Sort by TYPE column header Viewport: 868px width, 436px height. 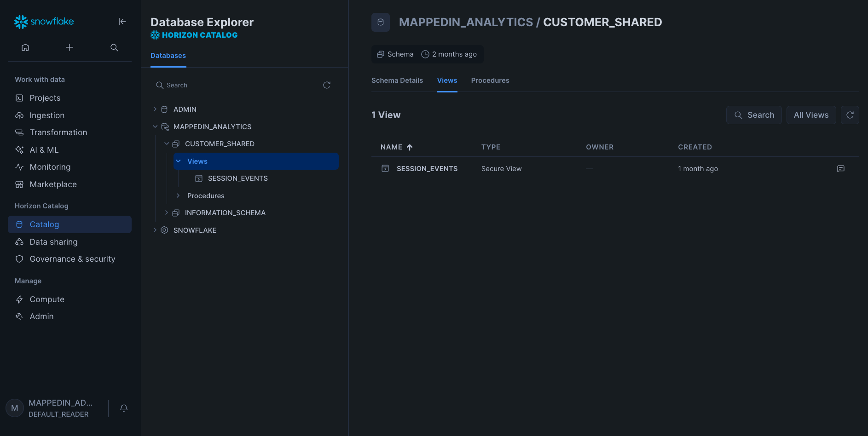[x=491, y=147]
